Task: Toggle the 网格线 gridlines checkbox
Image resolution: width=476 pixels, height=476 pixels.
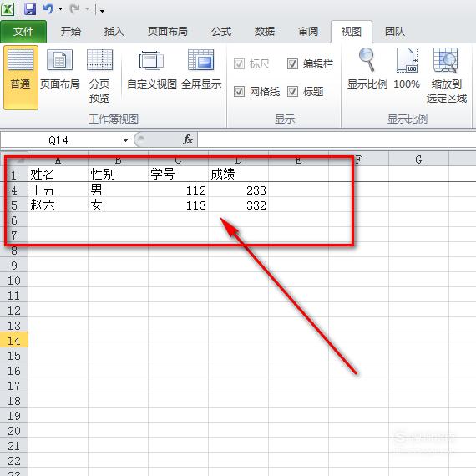Action: click(239, 91)
